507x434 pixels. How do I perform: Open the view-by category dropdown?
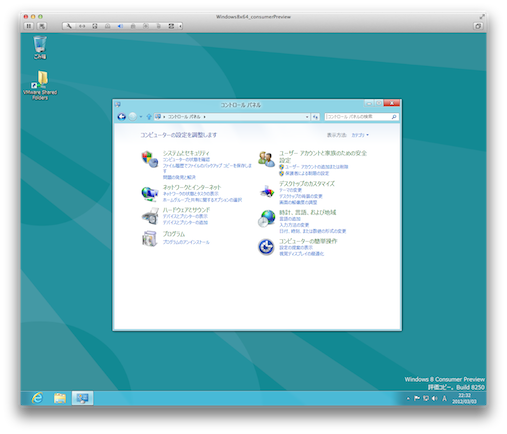coord(360,135)
